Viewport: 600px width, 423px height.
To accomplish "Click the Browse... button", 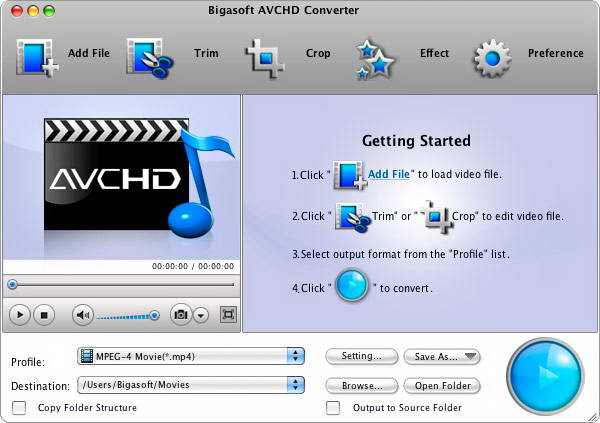I will 362,385.
